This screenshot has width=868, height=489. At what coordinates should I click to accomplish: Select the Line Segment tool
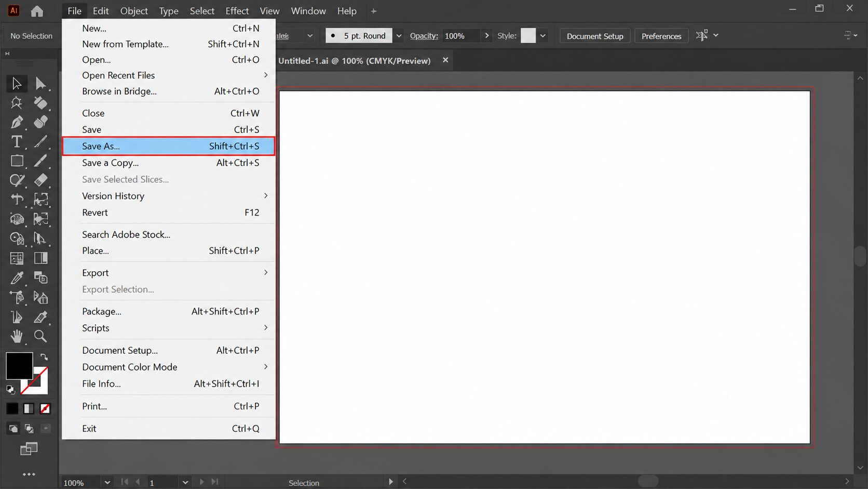pyautogui.click(x=40, y=141)
